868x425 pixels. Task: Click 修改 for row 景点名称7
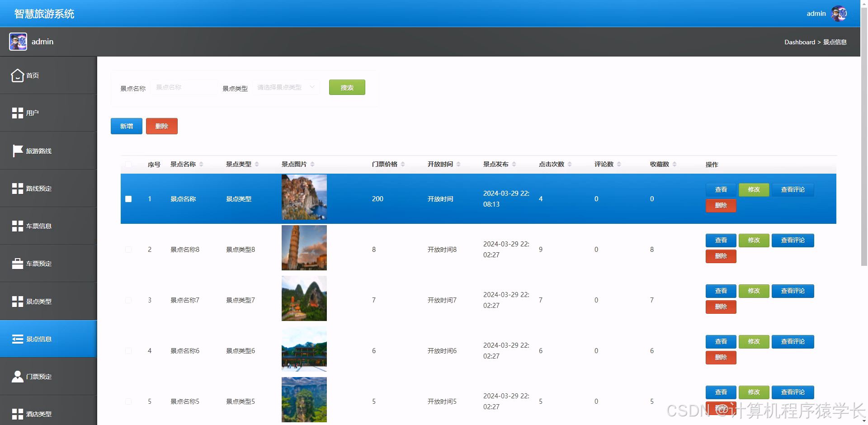point(754,291)
